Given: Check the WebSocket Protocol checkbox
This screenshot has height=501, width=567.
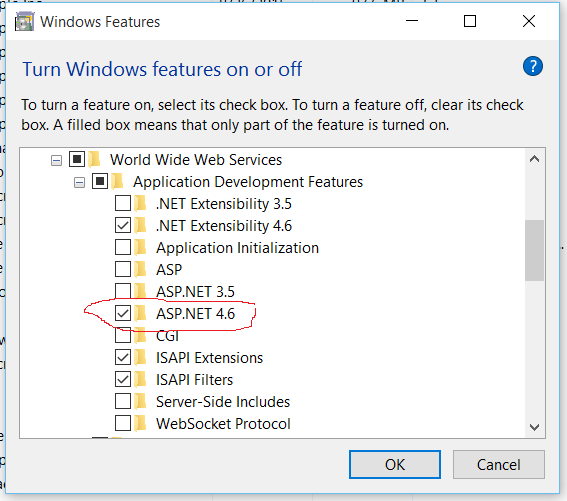Looking at the screenshot, I should pos(123,423).
